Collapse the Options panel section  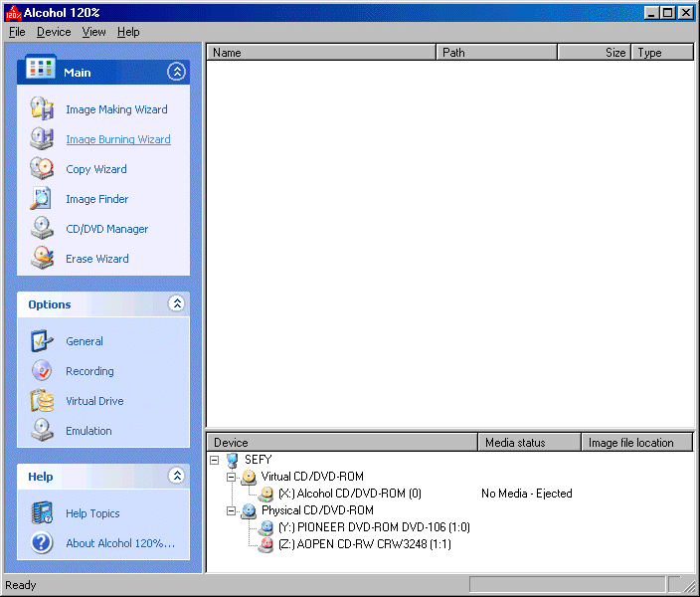[x=176, y=304]
